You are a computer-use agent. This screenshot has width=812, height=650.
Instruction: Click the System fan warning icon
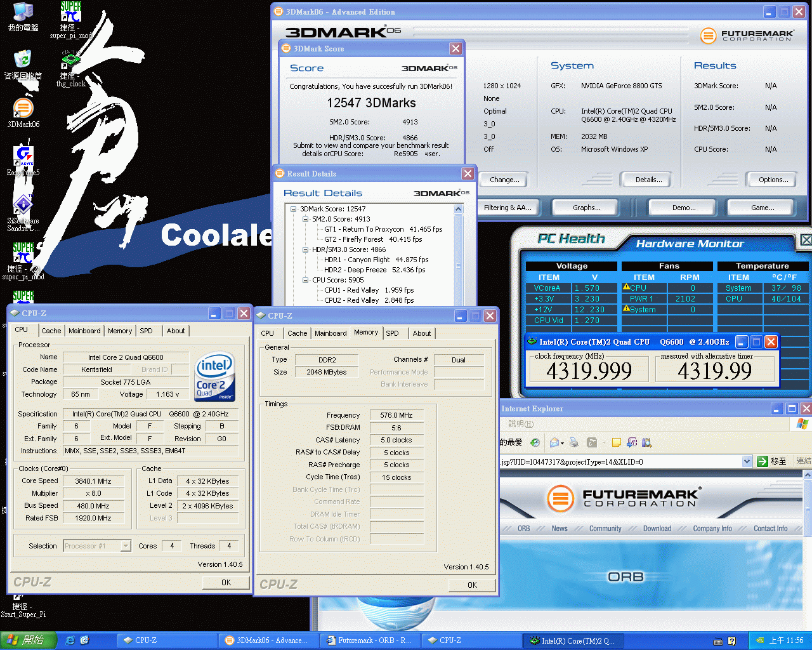626,308
